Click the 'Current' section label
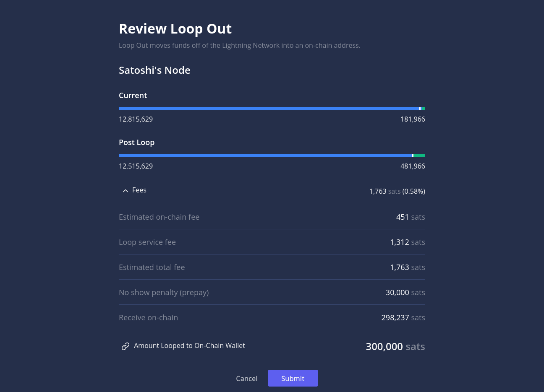Image resolution: width=544 pixels, height=392 pixels. 133,96
